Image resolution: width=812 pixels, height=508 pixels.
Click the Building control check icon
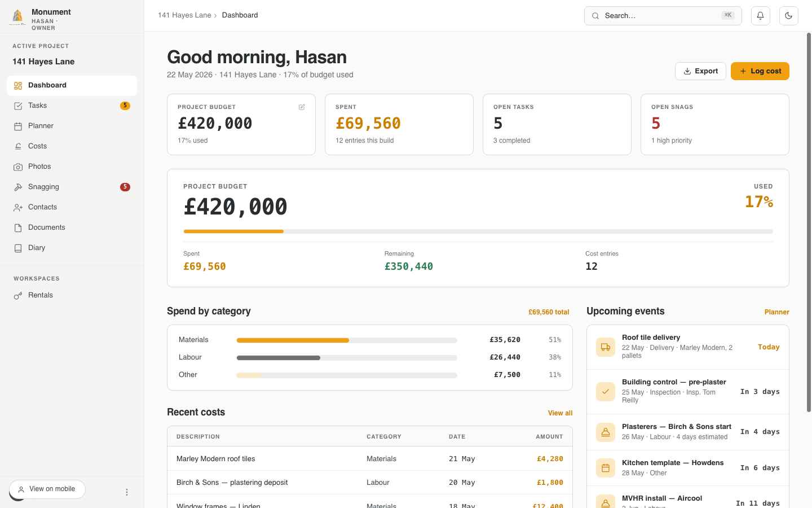[x=605, y=392]
